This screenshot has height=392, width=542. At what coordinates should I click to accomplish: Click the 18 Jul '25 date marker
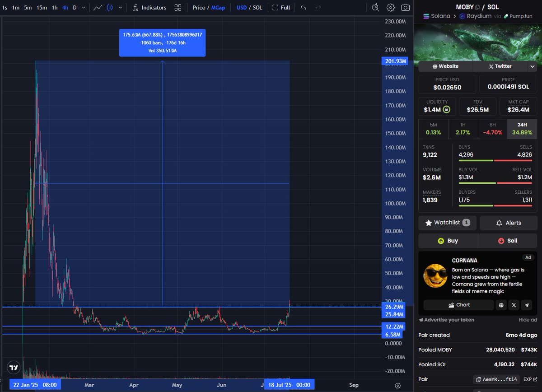(x=290, y=385)
